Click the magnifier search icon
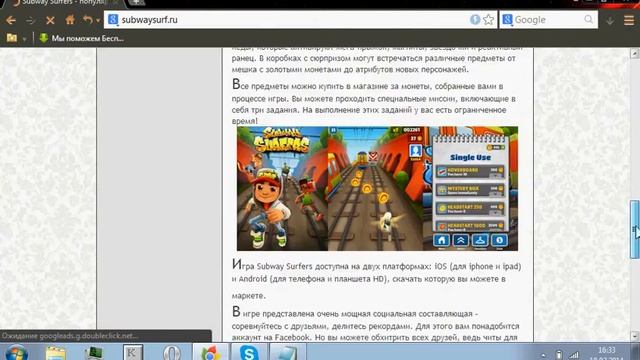The height and width of the screenshot is (360, 640). pos(588,20)
